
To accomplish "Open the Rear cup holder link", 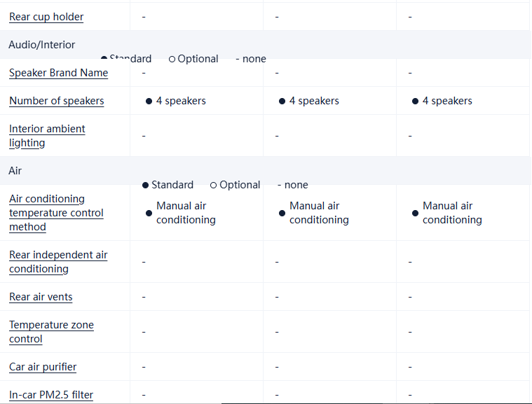I will click(x=46, y=17).
